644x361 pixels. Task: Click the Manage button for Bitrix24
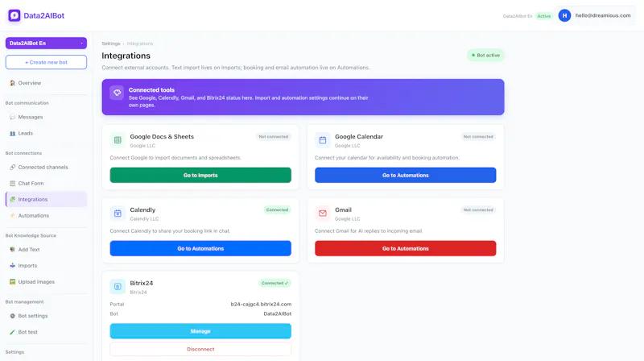tap(200, 331)
